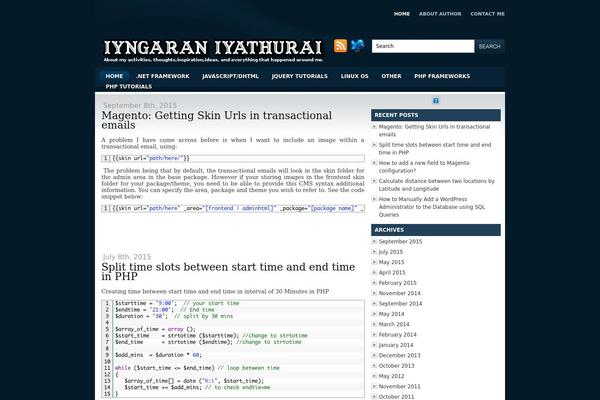Open recent post Manually Add WordPress Administrator
The width and height of the screenshot is (600, 400).
(432, 207)
